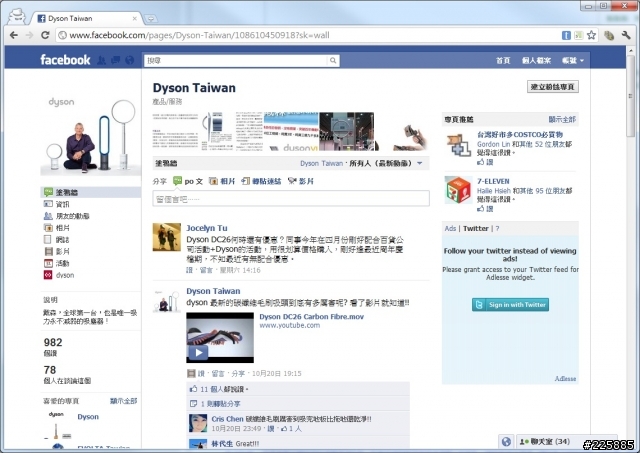The height and width of the screenshot is (453, 640).
Task: Open Chrome wrench settings menu
Action: [x=626, y=35]
